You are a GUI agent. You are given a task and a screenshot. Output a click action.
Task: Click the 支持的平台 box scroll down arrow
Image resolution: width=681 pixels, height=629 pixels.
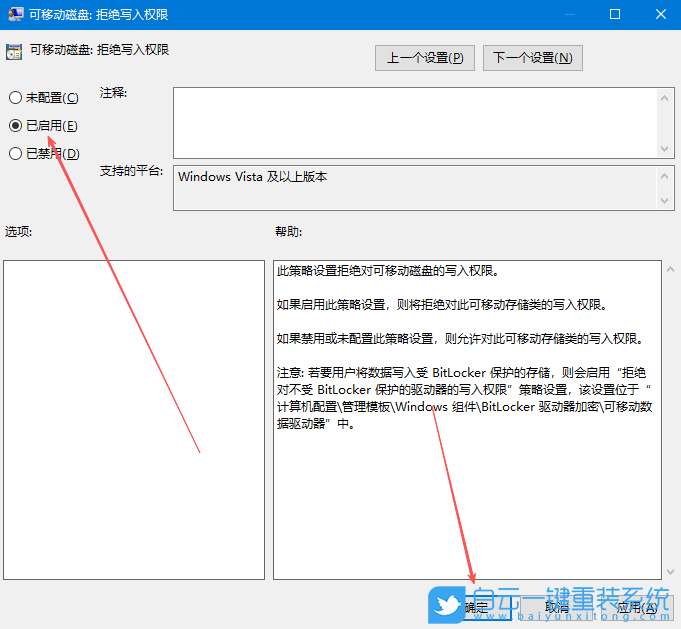[664, 201]
